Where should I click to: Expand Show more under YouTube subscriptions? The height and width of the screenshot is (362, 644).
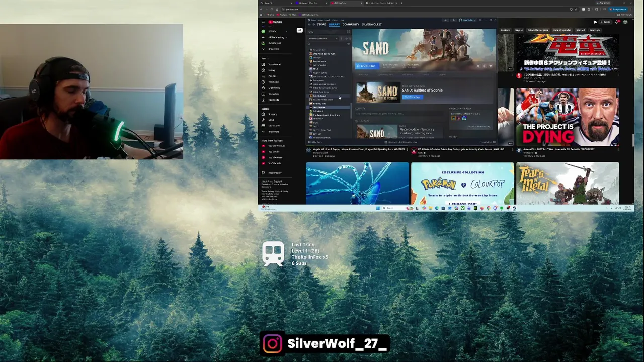click(x=274, y=49)
